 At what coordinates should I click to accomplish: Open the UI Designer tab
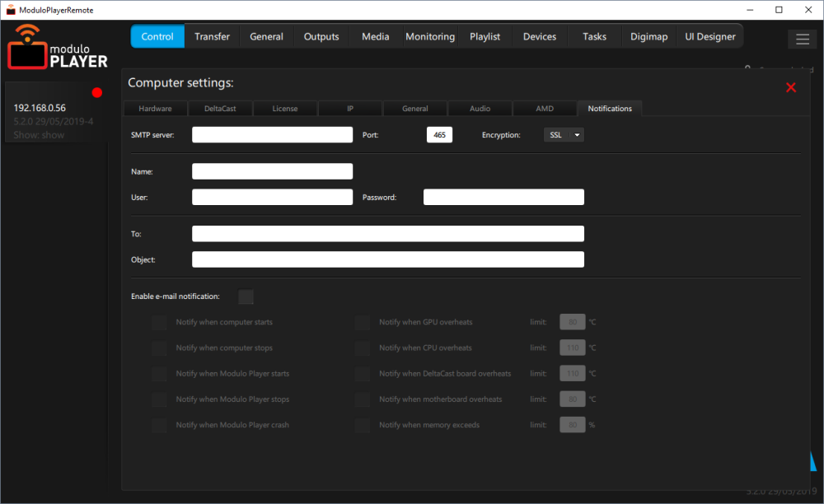tap(709, 36)
